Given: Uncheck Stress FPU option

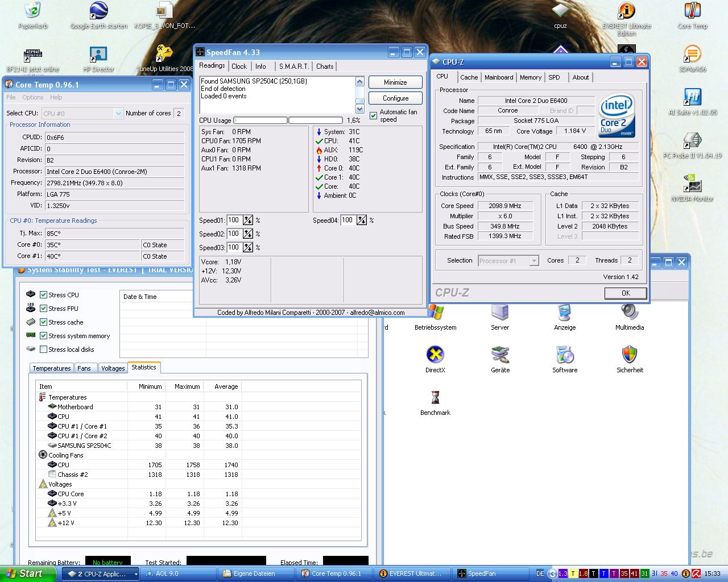Looking at the screenshot, I should [43, 308].
